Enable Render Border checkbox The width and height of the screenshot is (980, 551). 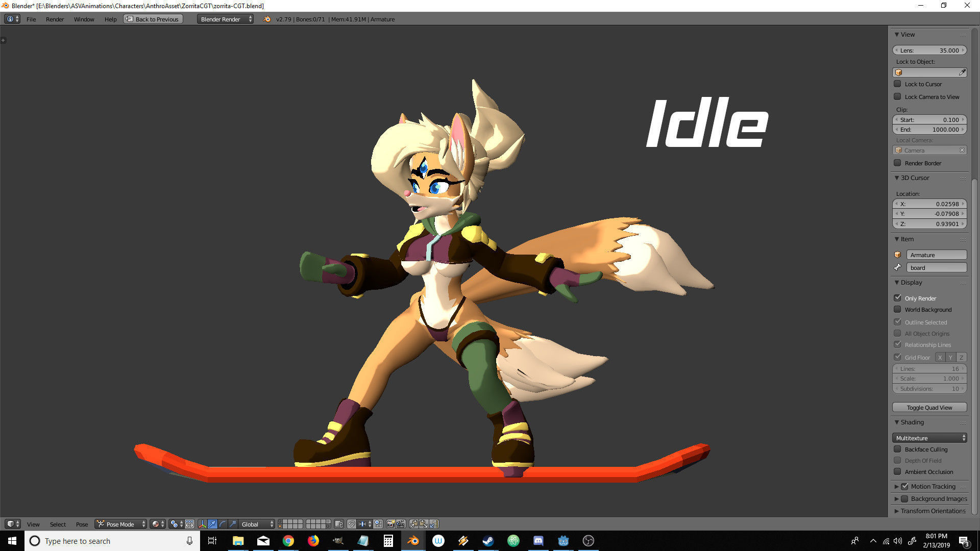(x=897, y=163)
